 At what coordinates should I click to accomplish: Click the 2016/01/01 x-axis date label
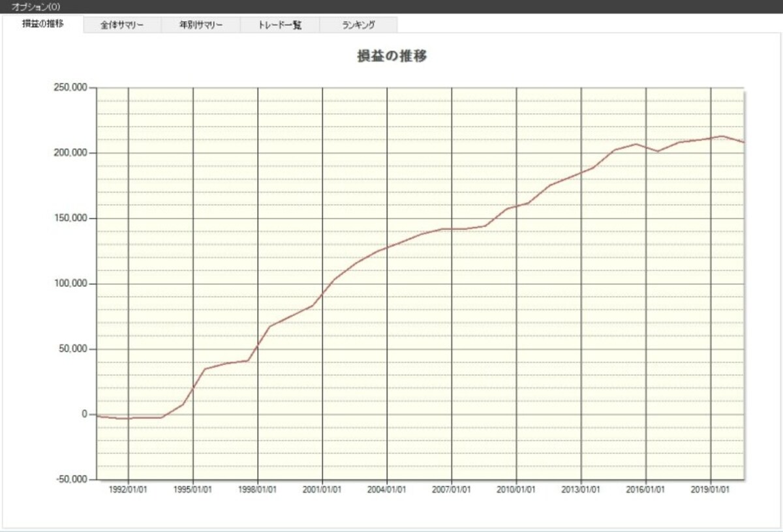point(646,490)
